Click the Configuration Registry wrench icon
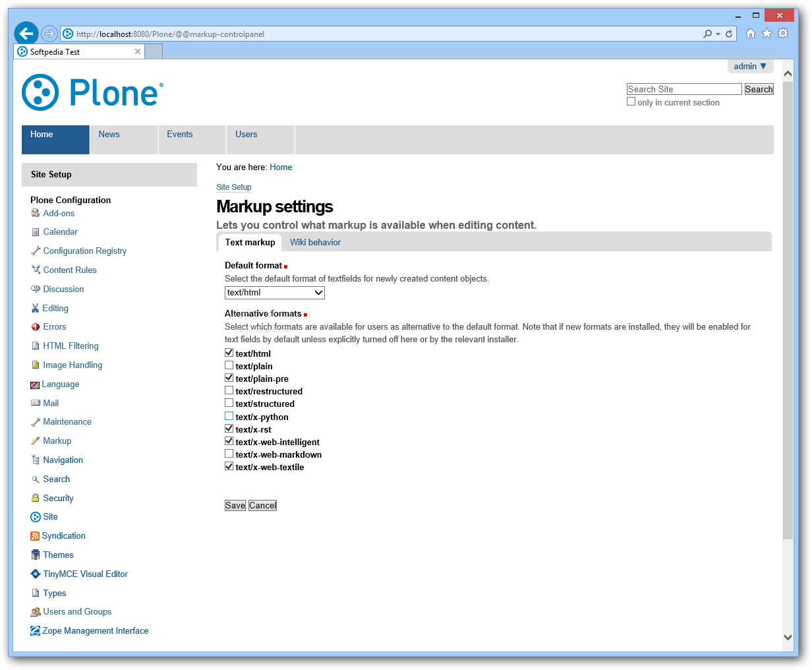The width and height of the screenshot is (812, 670). 36,251
